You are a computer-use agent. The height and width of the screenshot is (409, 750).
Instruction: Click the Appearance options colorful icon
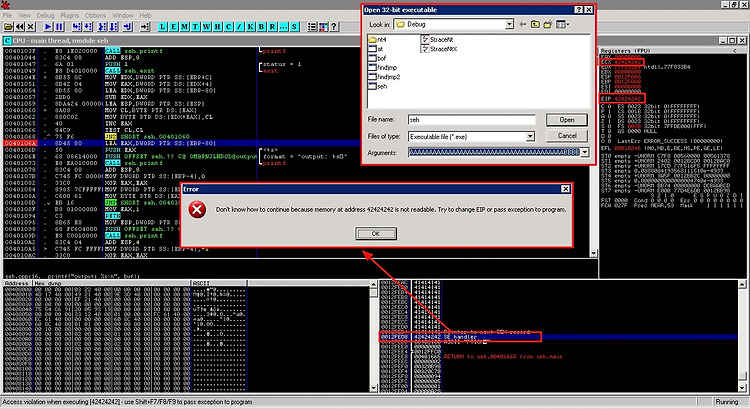(x=323, y=27)
